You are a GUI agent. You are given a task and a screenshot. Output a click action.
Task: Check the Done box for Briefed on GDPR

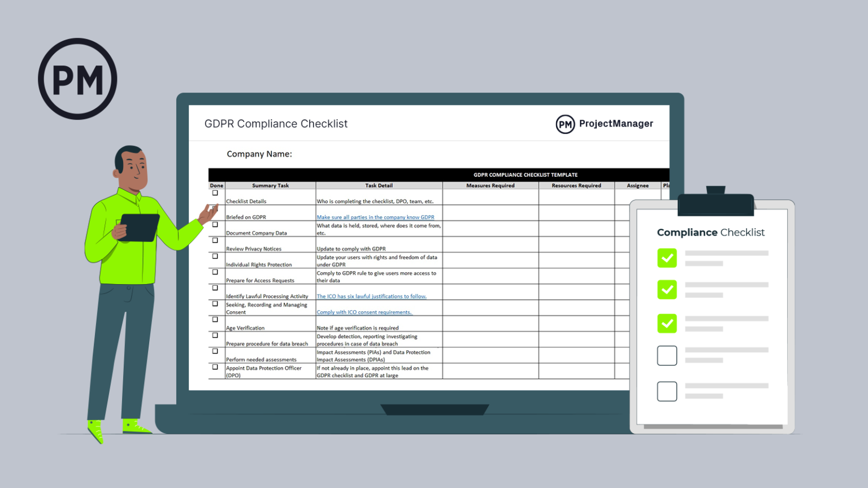[x=215, y=208]
